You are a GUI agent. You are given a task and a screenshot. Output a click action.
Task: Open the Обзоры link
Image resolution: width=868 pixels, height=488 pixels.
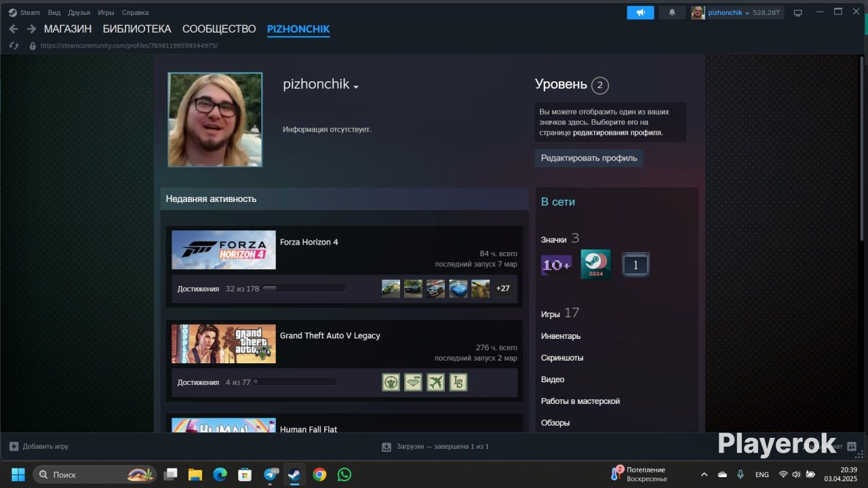[555, 423]
